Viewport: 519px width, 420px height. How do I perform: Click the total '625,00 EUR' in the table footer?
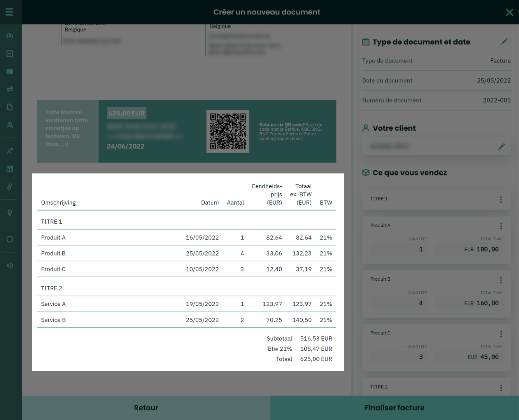point(316,359)
